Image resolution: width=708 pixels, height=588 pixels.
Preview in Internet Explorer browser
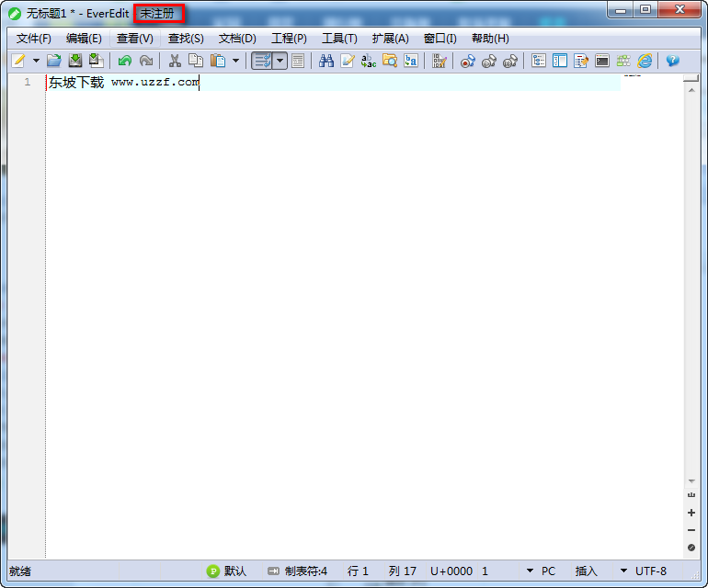[x=645, y=61]
